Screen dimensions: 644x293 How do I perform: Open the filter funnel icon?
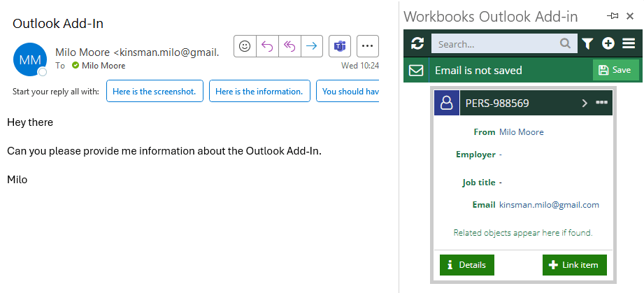click(588, 43)
